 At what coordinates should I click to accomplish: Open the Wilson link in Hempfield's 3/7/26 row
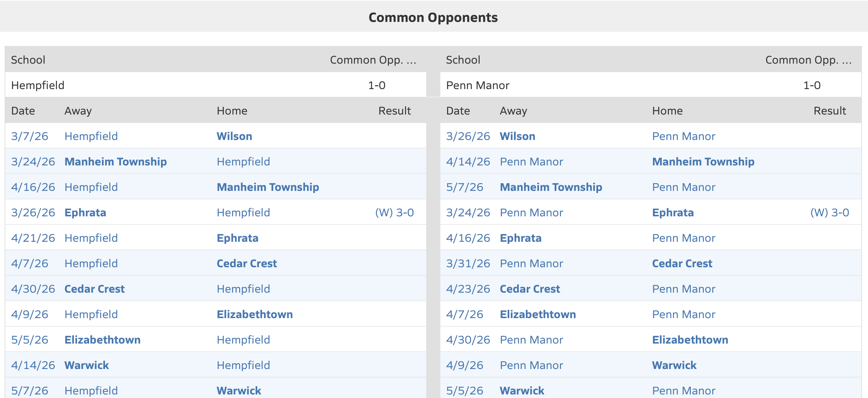click(234, 136)
